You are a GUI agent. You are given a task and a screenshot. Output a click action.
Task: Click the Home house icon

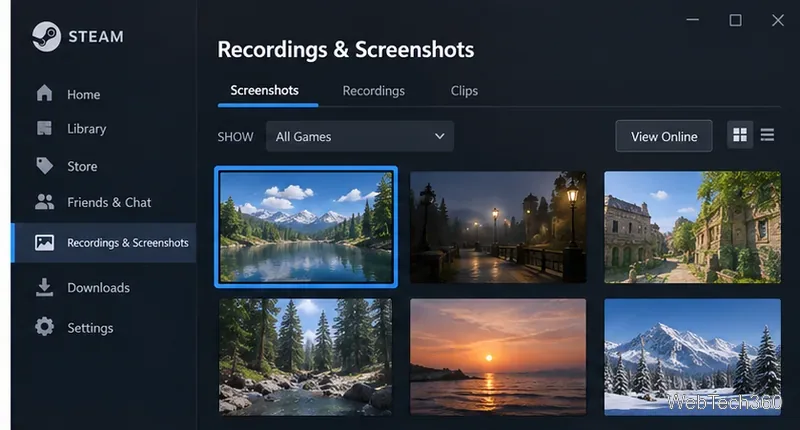coord(44,93)
